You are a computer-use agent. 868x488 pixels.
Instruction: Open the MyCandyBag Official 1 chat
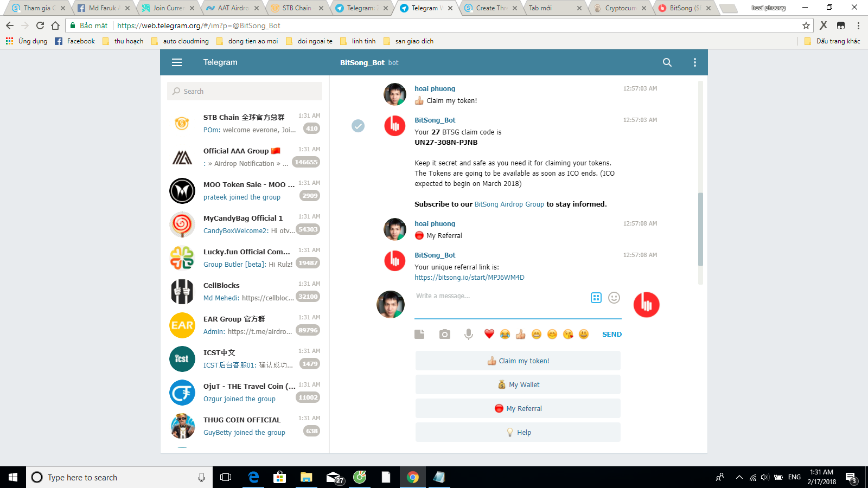click(245, 224)
